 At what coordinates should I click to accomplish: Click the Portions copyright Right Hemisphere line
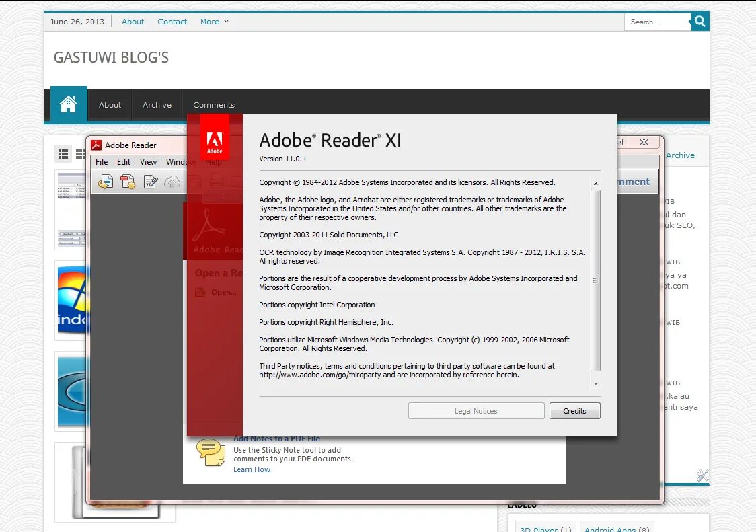tap(326, 321)
